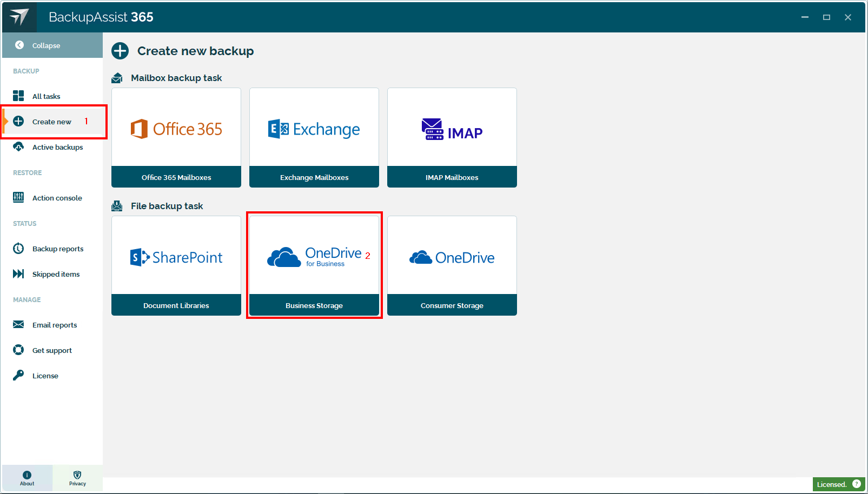Open the About info icon
The width and height of the screenshot is (868, 494).
27,475
